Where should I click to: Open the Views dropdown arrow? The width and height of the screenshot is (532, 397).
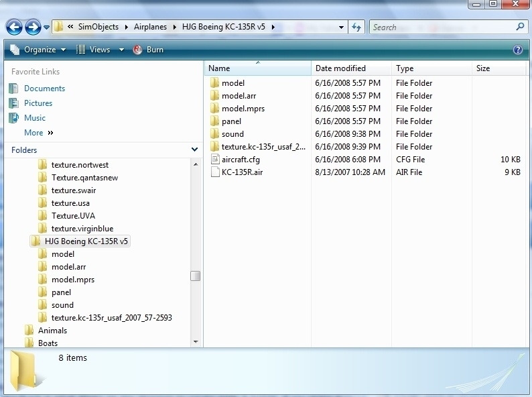(121, 50)
